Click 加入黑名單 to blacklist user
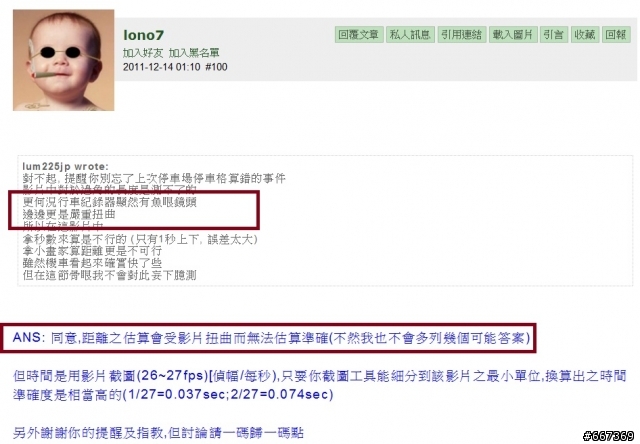 [x=194, y=53]
